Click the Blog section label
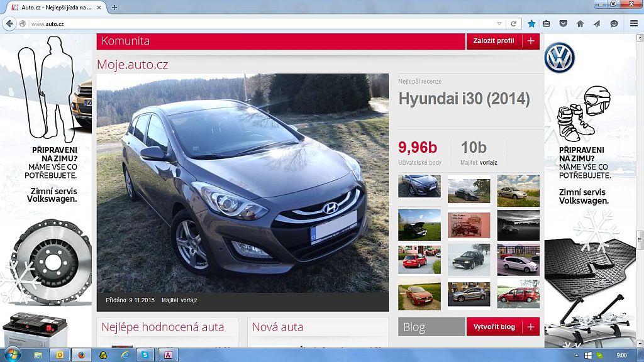644x362 pixels. (x=431, y=327)
